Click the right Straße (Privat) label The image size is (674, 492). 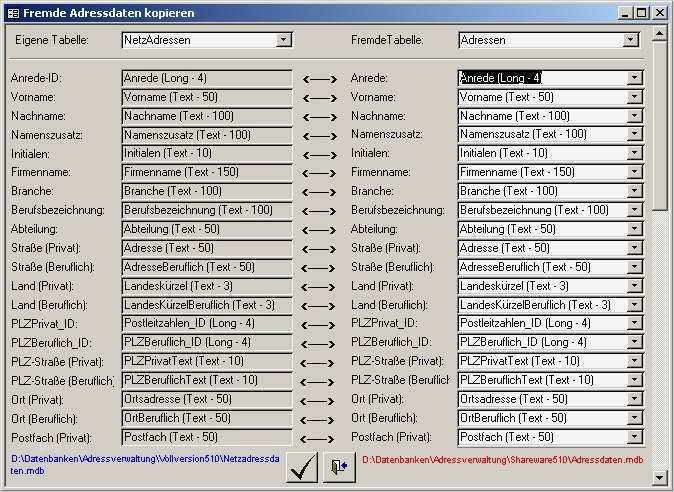(x=386, y=248)
